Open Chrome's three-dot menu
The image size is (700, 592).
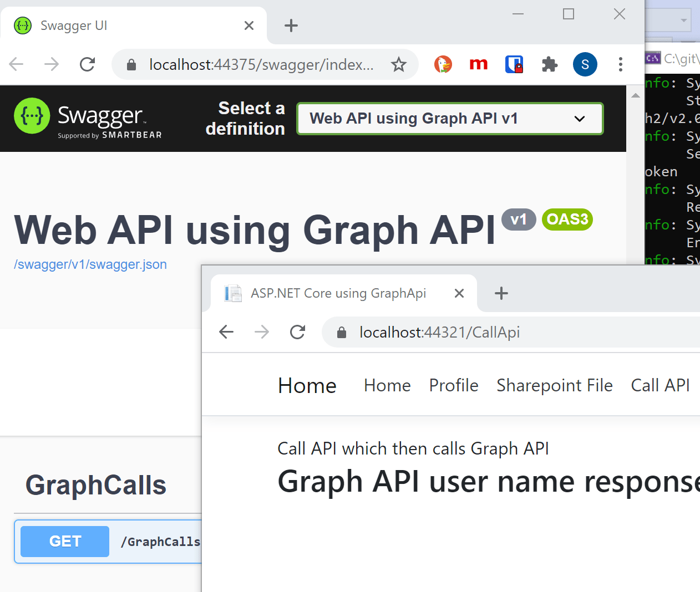[x=620, y=65]
